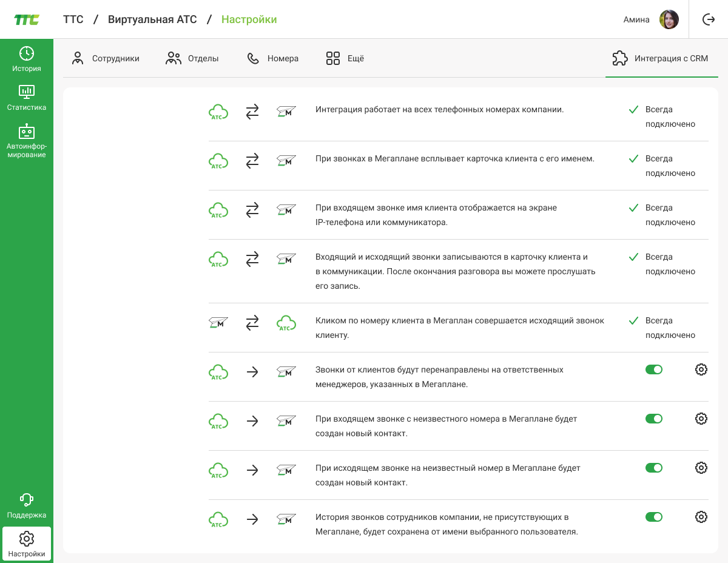The height and width of the screenshot is (563, 728).
Task: Open settings gear for call history user
Action: (x=701, y=517)
